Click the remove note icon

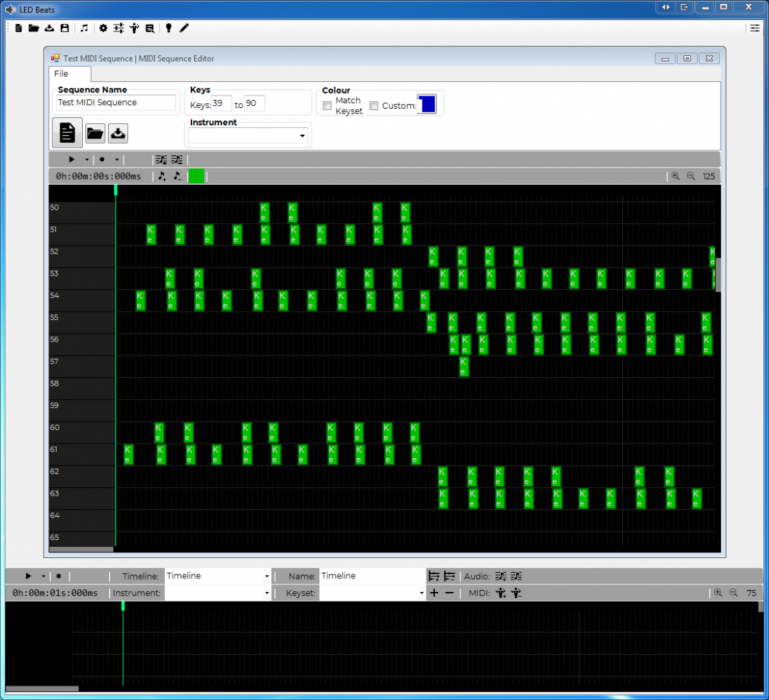(177, 176)
